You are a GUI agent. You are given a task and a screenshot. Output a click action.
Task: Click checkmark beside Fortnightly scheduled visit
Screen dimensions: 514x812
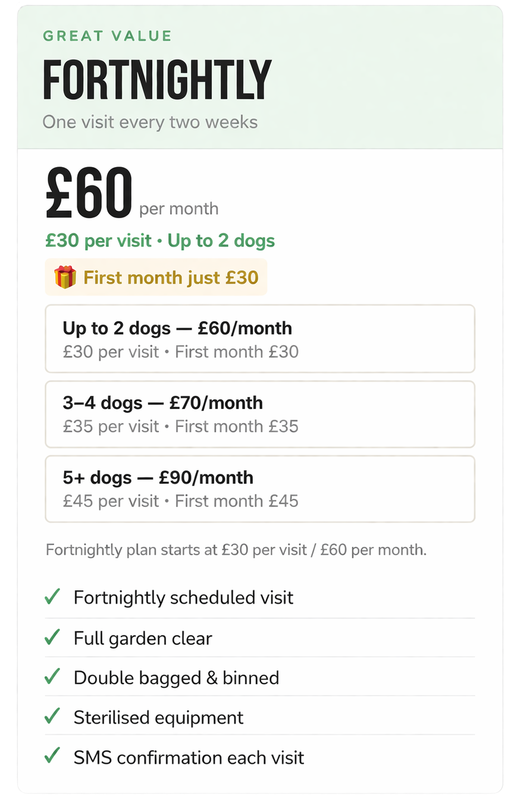coord(52,597)
